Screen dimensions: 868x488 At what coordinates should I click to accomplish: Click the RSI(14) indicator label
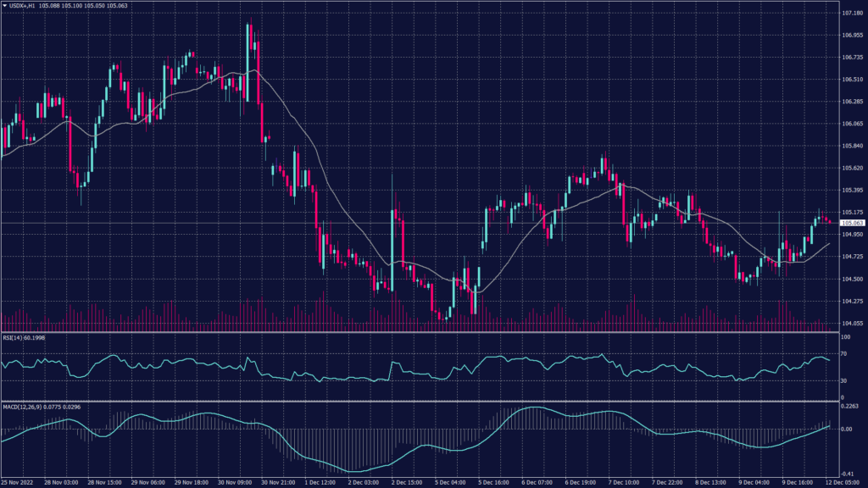click(15, 339)
